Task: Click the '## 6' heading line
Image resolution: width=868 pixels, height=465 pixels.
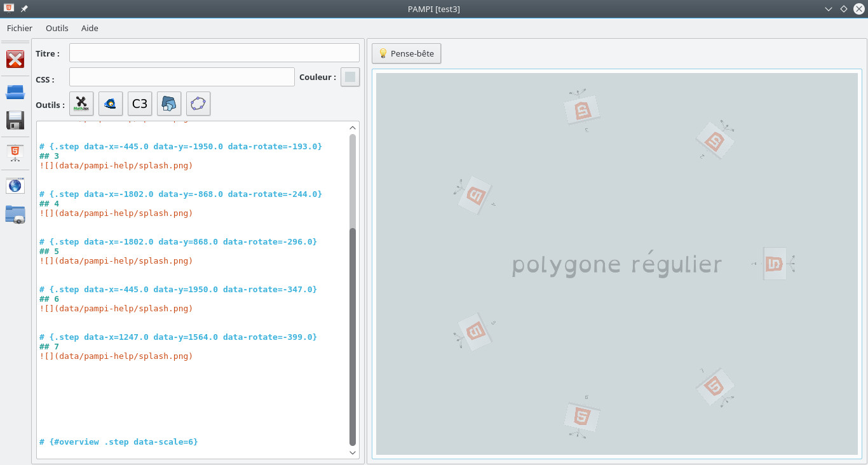Action: [49, 299]
